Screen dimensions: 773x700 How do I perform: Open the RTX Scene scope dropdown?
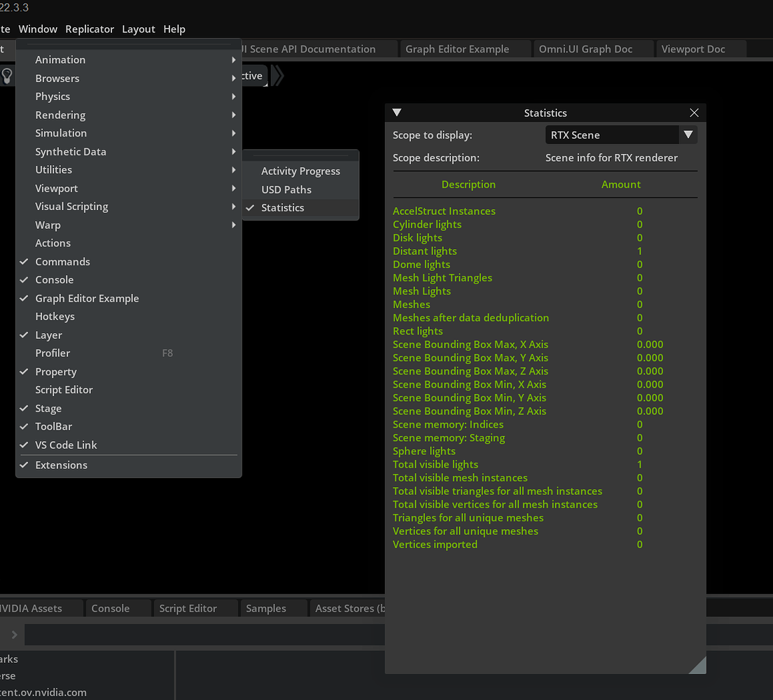pos(688,134)
